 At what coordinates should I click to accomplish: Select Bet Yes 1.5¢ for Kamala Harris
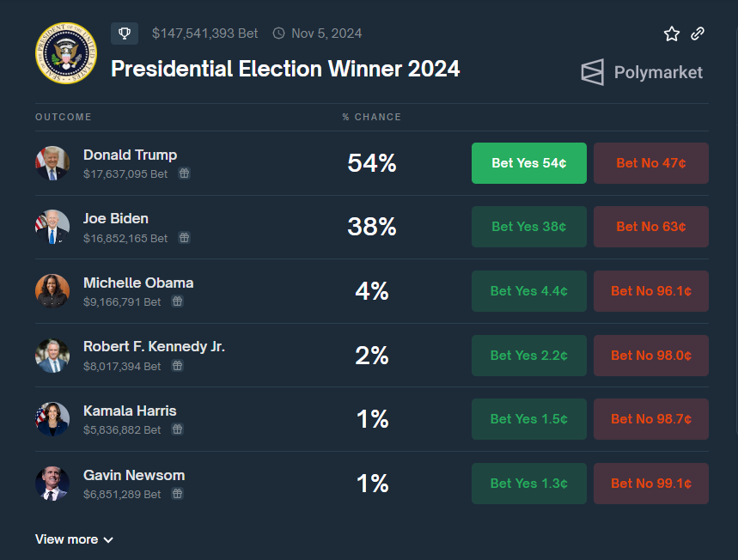pos(528,419)
